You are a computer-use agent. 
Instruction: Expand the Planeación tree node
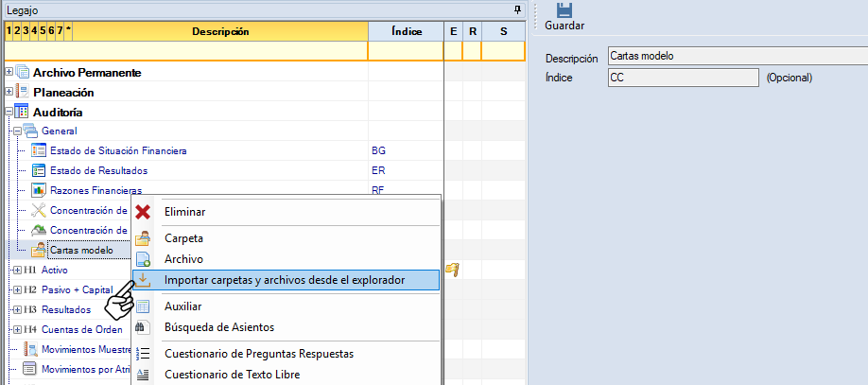9,92
